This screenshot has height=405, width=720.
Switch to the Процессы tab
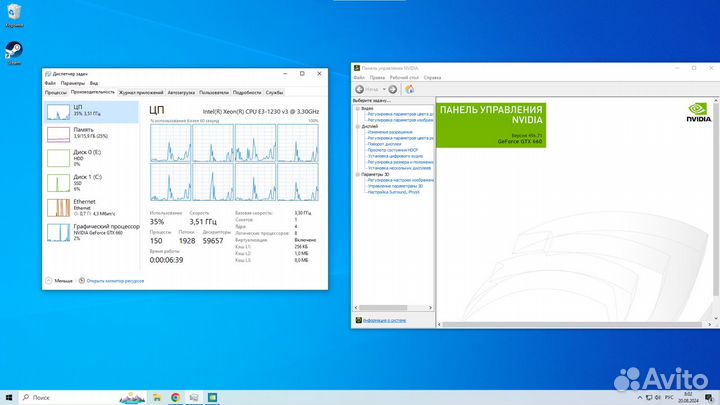click(x=56, y=92)
